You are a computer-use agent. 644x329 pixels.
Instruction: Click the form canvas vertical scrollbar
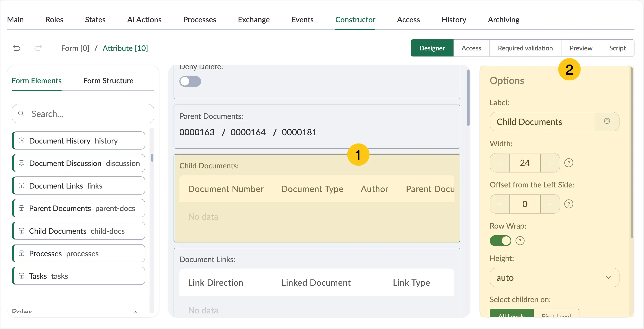(x=468, y=98)
